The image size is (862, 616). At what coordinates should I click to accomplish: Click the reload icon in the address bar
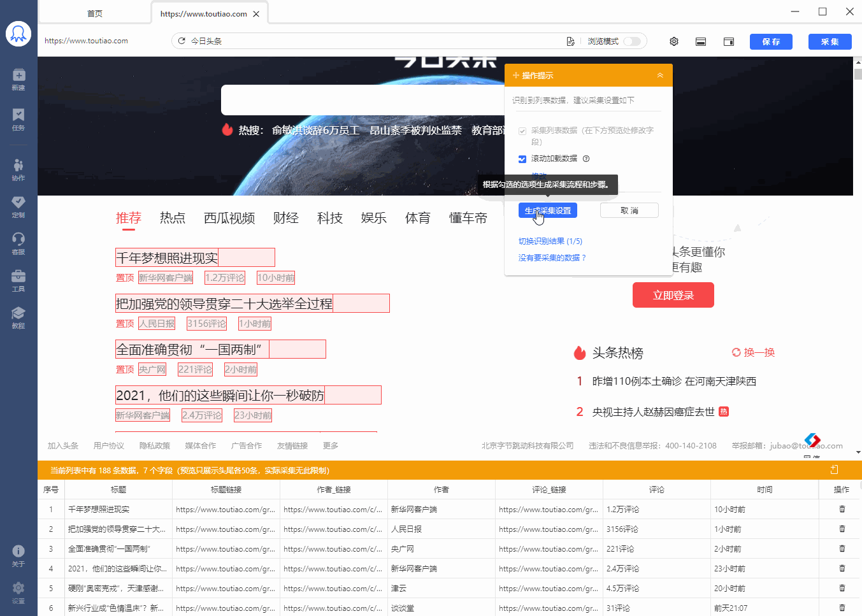[182, 41]
